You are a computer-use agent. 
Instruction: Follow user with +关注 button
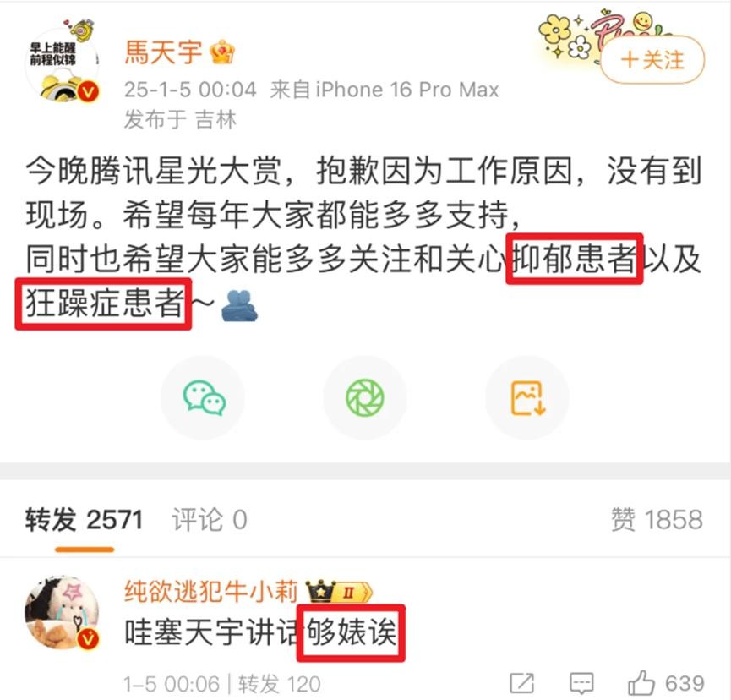click(x=652, y=60)
